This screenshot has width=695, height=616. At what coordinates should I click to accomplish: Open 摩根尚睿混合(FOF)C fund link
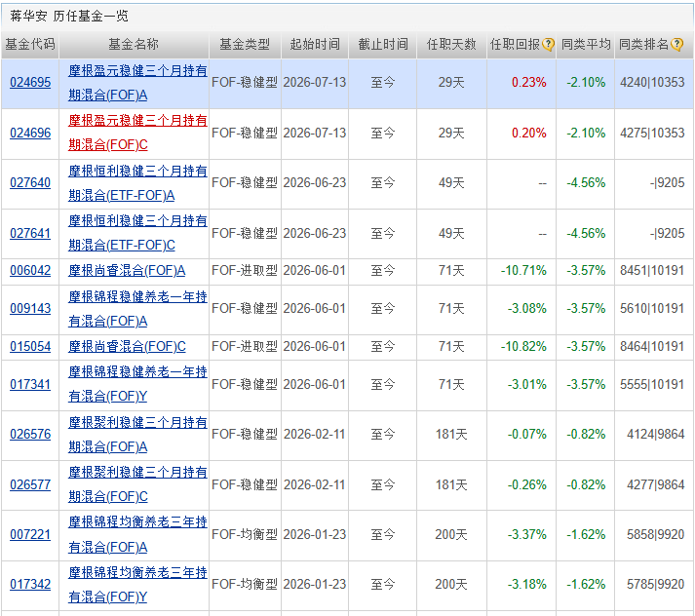[x=127, y=347]
